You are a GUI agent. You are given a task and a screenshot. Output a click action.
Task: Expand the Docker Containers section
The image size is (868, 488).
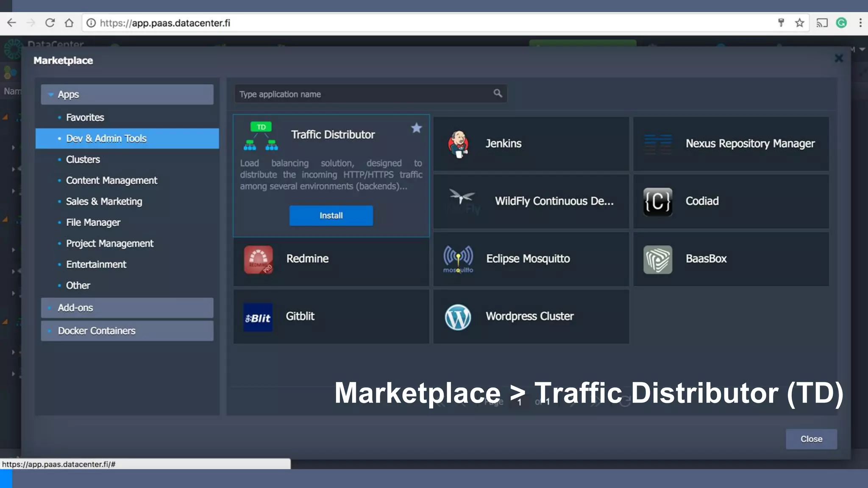click(127, 331)
